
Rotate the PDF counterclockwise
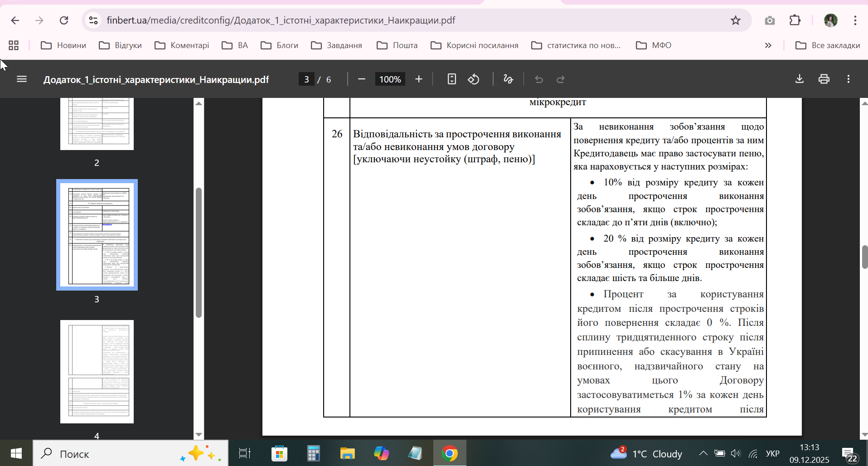[474, 79]
